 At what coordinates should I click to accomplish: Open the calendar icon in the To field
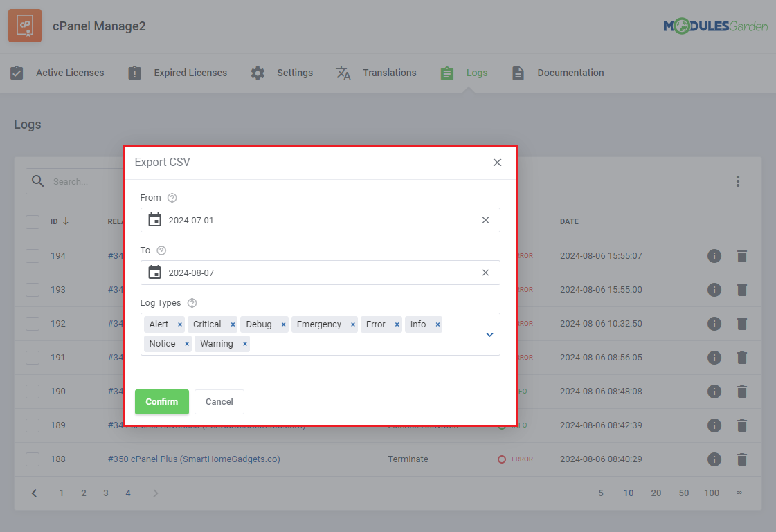coord(155,272)
